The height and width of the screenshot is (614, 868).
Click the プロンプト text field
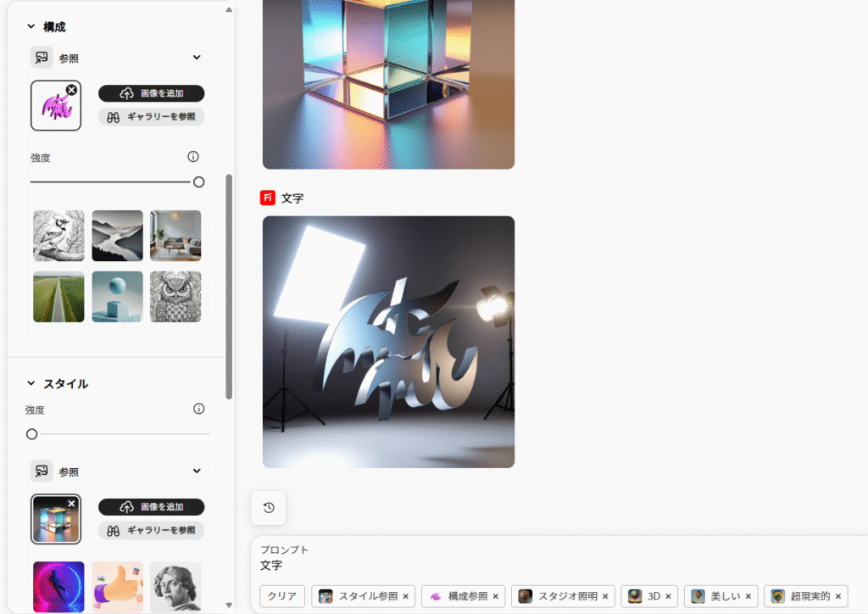[559, 566]
